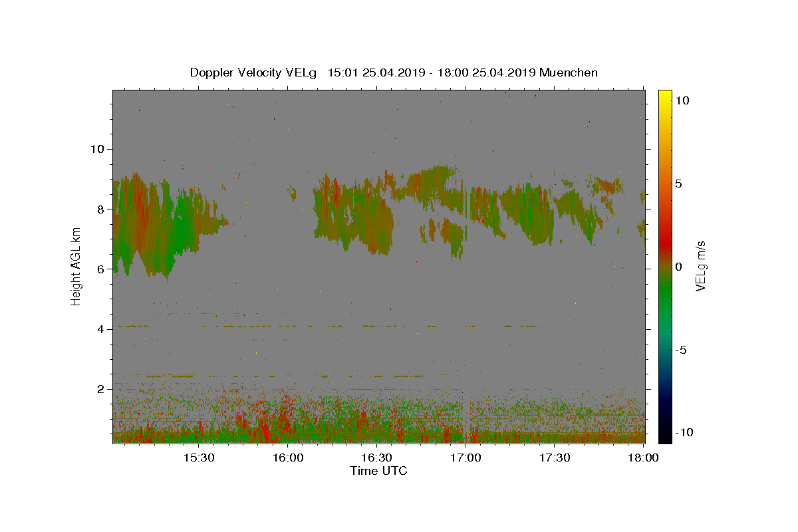The height and width of the screenshot is (532, 798).
Task: Click the 'VELg m/s' colorbar title
Action: 700,267
